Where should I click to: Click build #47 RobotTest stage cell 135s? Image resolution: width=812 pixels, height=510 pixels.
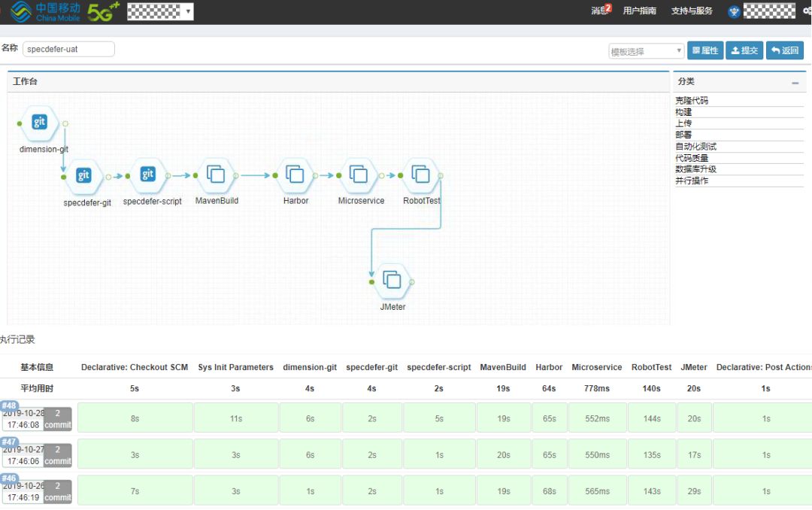pyautogui.click(x=651, y=454)
